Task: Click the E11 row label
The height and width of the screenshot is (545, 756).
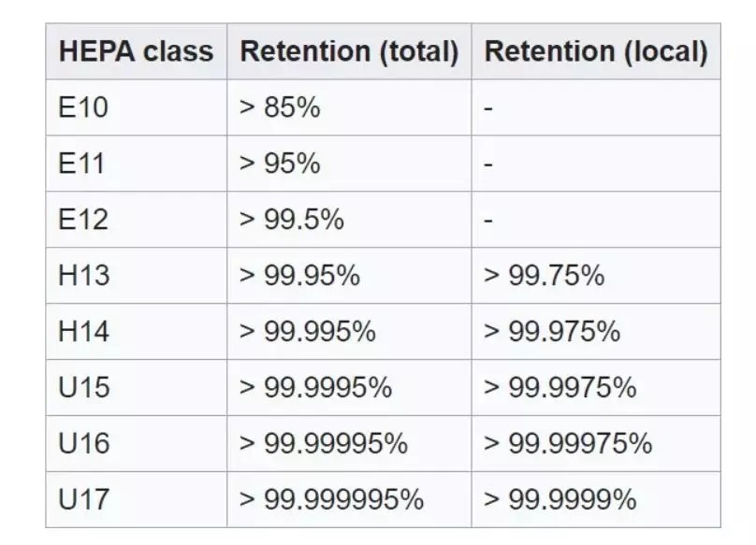Action: pos(82,164)
